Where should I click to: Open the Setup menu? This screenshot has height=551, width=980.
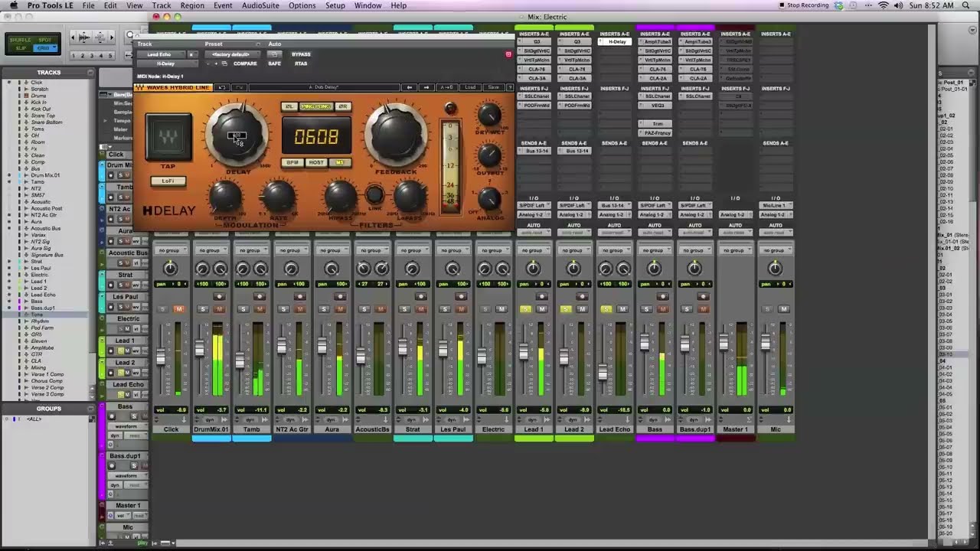pyautogui.click(x=335, y=5)
